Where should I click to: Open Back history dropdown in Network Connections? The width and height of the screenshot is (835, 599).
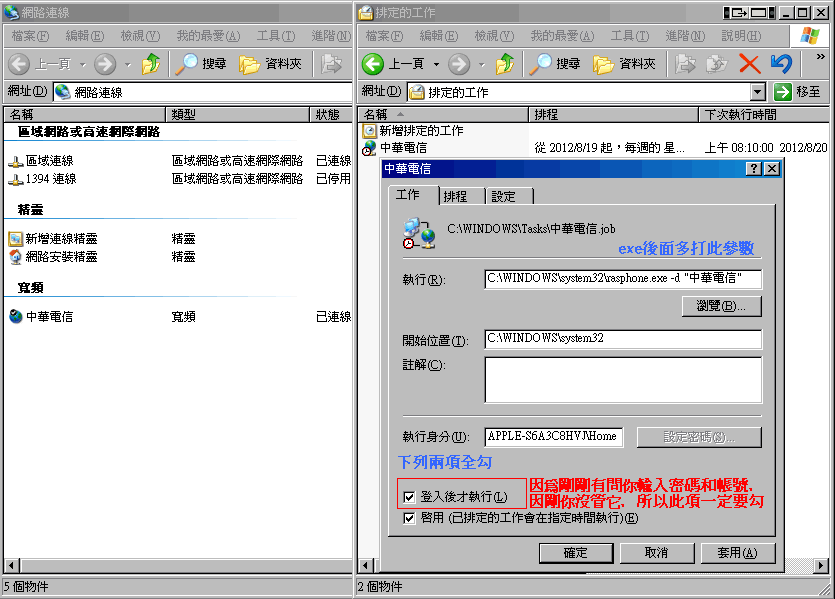click(83, 65)
